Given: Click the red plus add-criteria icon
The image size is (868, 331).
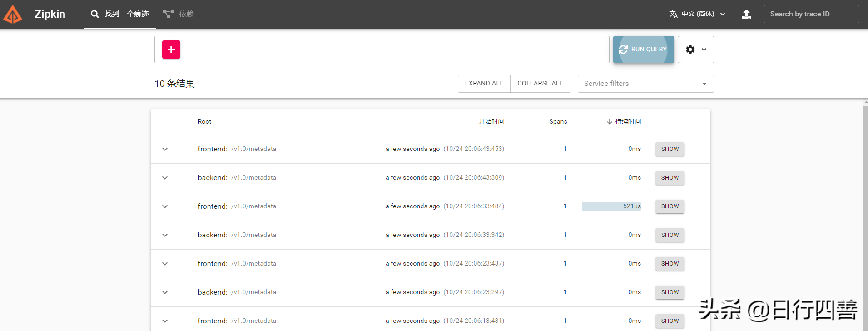Looking at the screenshot, I should click(171, 50).
